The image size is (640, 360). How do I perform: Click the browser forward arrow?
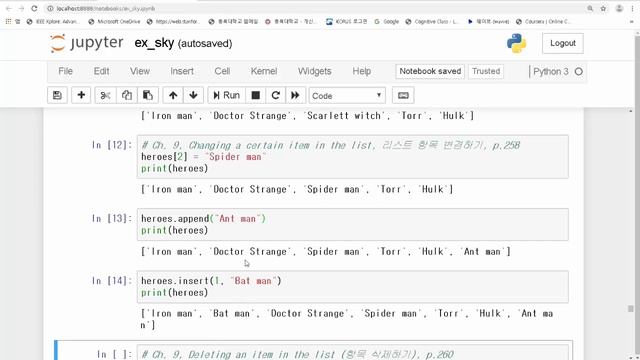(21, 8)
